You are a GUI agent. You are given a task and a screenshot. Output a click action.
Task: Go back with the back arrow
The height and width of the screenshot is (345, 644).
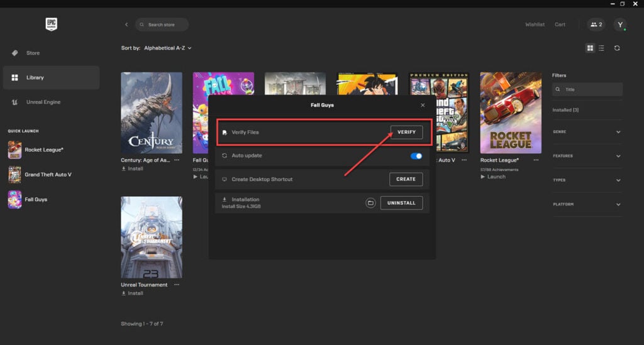(x=126, y=25)
